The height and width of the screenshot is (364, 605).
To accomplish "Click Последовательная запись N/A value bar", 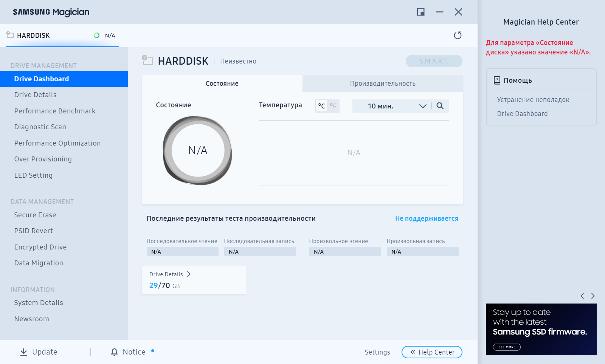I will (x=260, y=252).
